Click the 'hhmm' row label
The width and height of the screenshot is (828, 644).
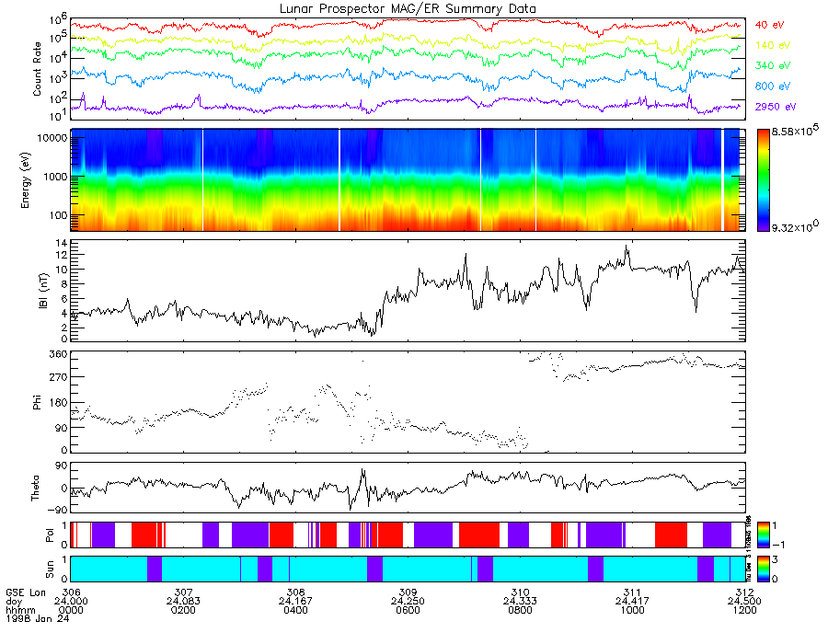point(18,610)
